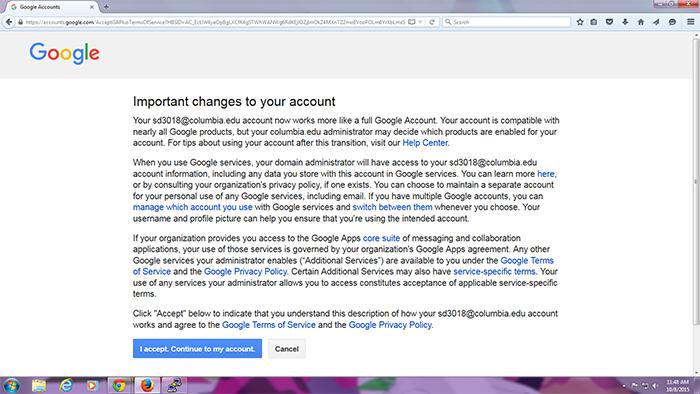Open File Explorer from the taskbar
The height and width of the screenshot is (394, 700).
tap(39, 385)
